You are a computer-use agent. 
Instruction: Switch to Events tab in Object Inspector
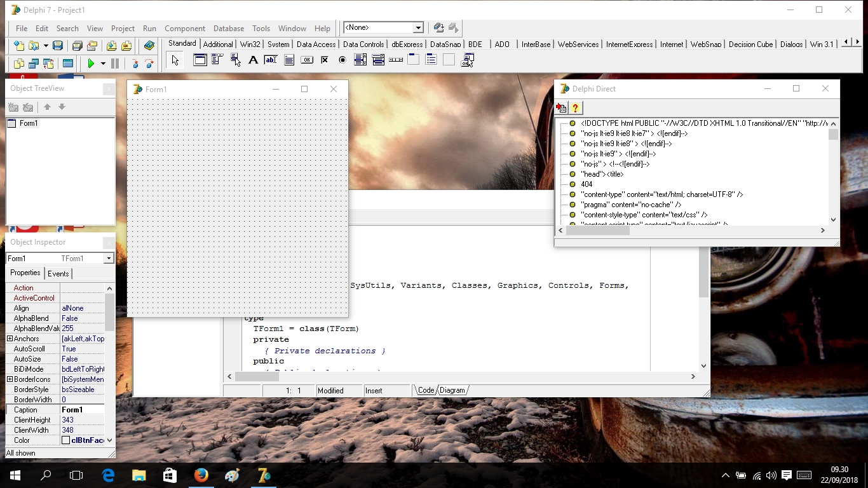(58, 274)
